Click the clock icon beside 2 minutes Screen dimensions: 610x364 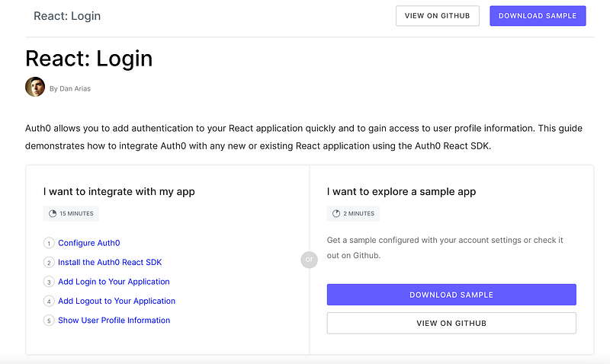(x=336, y=214)
